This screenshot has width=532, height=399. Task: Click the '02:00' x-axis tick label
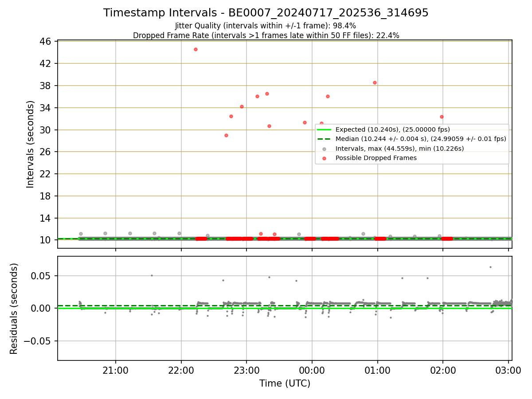click(x=443, y=371)
